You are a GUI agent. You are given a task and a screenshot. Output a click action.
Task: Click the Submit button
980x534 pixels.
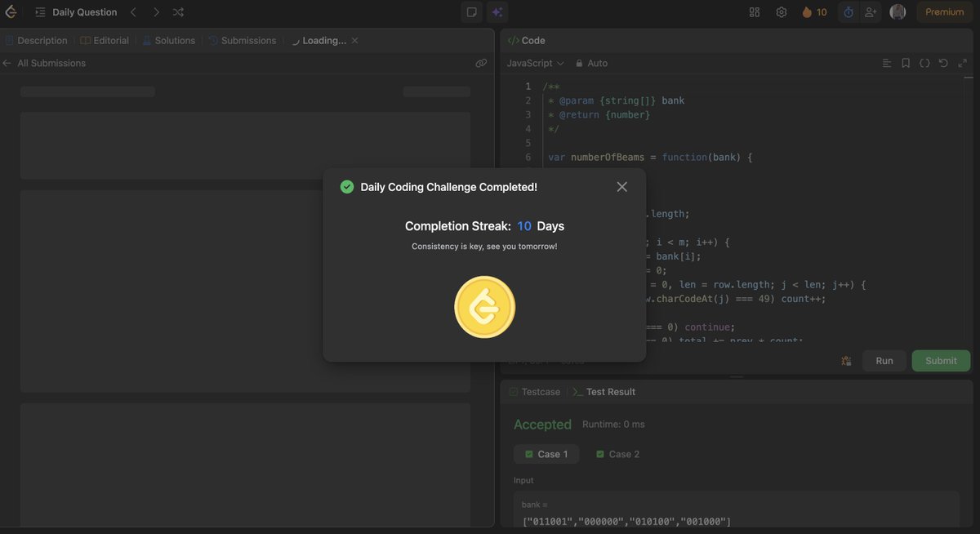click(x=941, y=361)
